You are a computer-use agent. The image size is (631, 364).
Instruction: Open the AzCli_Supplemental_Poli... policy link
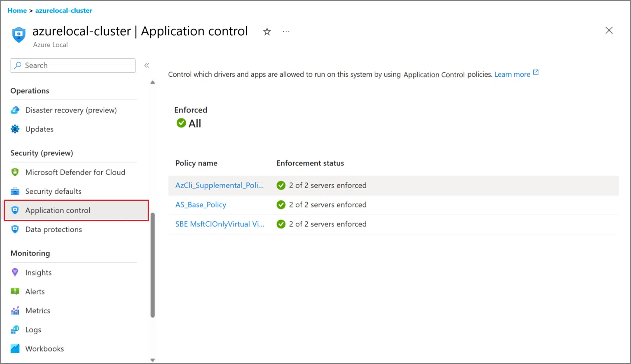tap(219, 185)
